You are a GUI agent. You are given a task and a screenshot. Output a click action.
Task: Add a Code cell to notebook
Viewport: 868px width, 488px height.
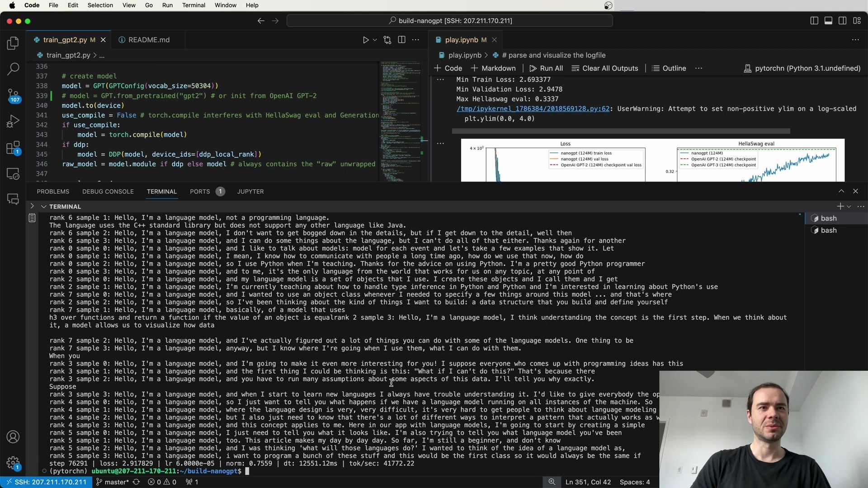(448, 68)
